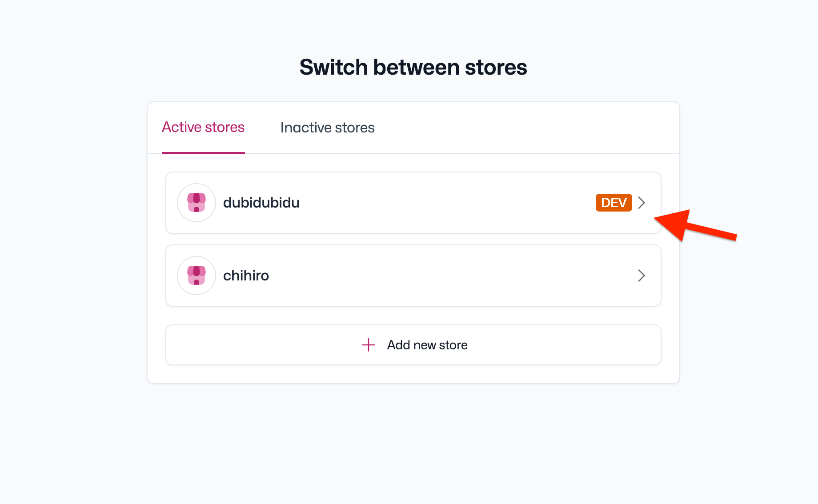Click the plus icon next to Add new store
Screen dimensions: 818x504
tap(368, 345)
